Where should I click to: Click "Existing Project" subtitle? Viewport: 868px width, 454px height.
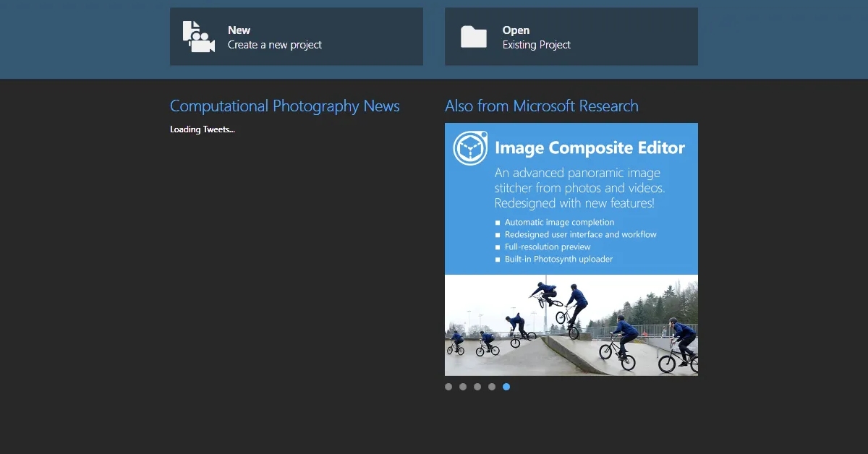pyautogui.click(x=537, y=45)
